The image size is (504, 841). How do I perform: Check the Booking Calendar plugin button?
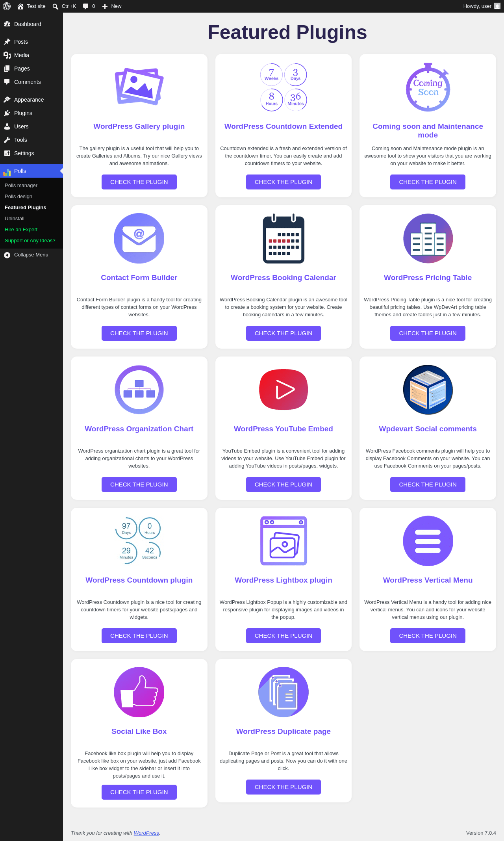click(x=283, y=333)
